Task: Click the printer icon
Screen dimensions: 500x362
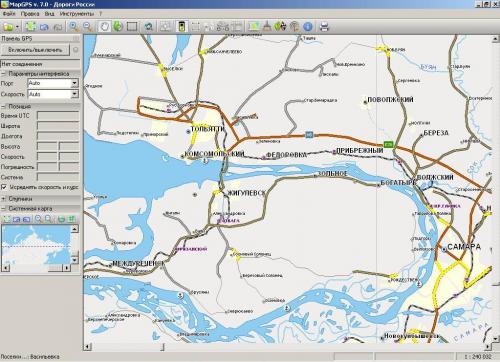Action: tap(324, 27)
